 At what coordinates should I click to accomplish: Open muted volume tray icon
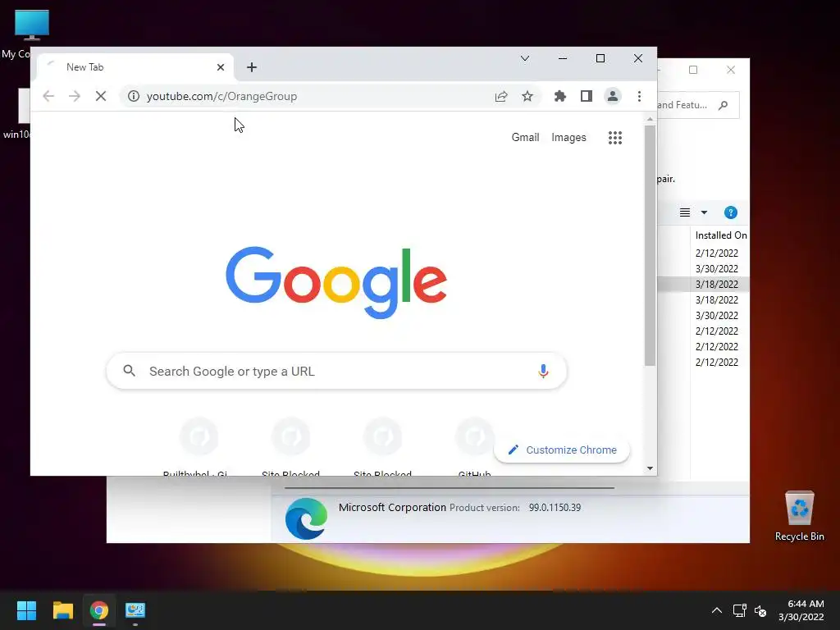[760, 610]
